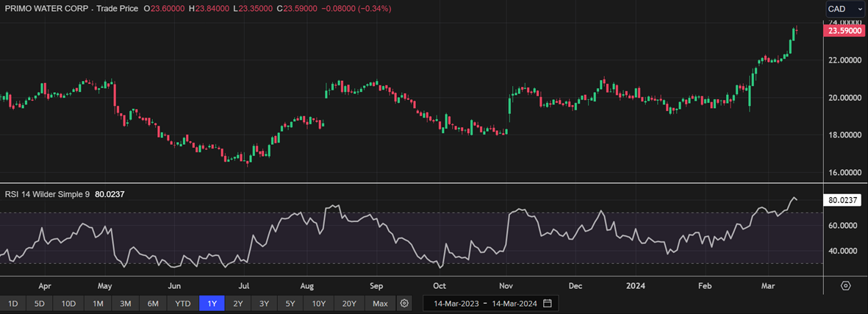
Task: Click the O23.60000 open value in the header
Action: [x=165, y=9]
